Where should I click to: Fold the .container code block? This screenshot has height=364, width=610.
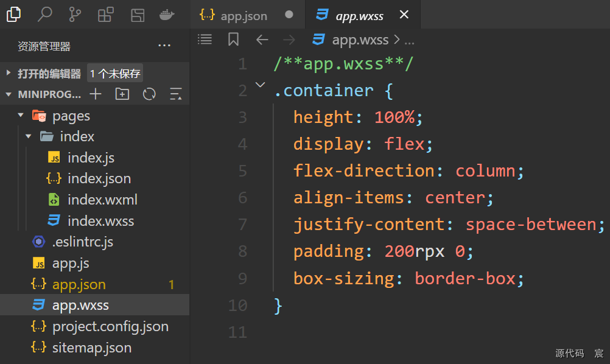pyautogui.click(x=261, y=85)
